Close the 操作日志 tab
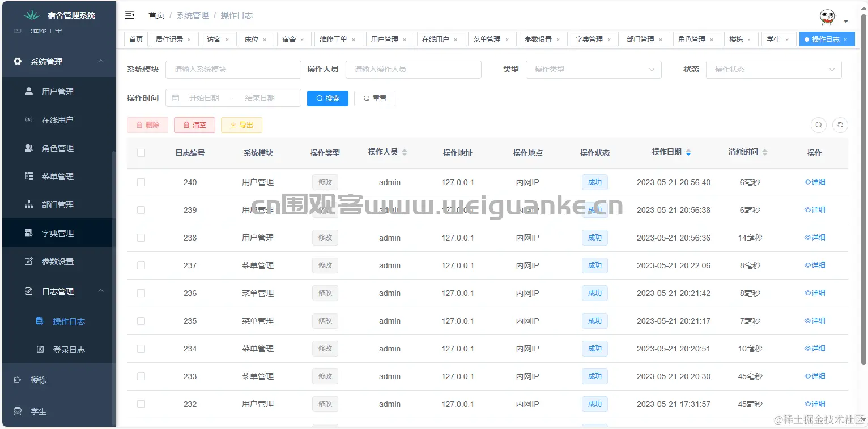 pos(845,40)
